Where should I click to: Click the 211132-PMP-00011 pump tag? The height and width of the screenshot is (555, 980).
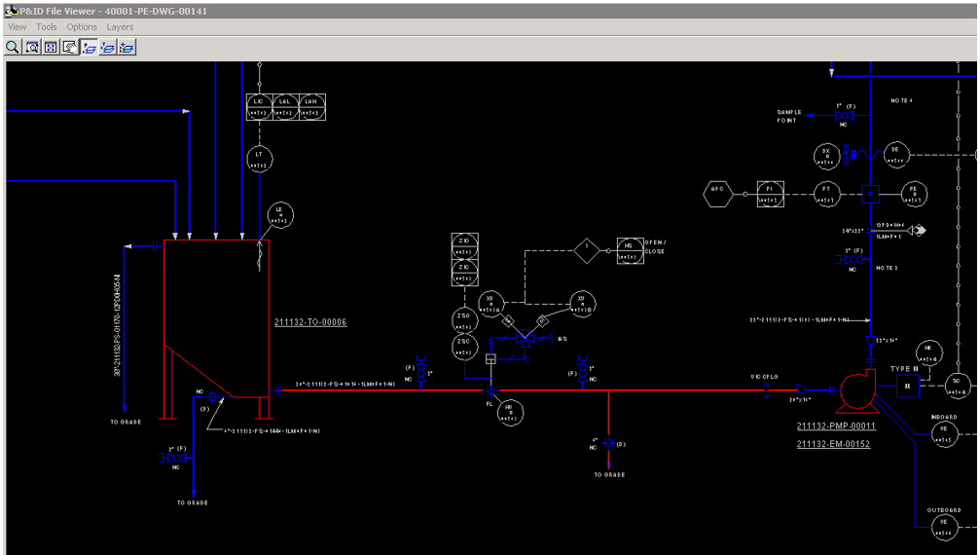coord(836,425)
